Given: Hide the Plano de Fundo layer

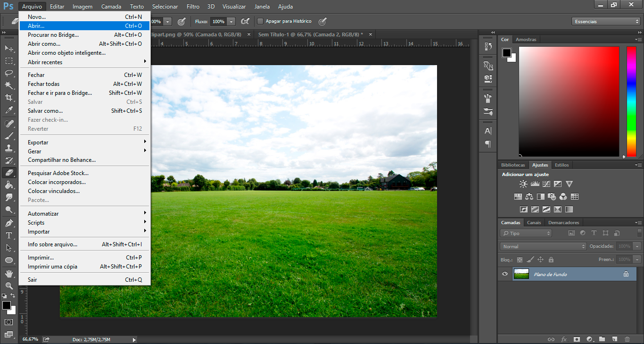Looking at the screenshot, I should [505, 274].
